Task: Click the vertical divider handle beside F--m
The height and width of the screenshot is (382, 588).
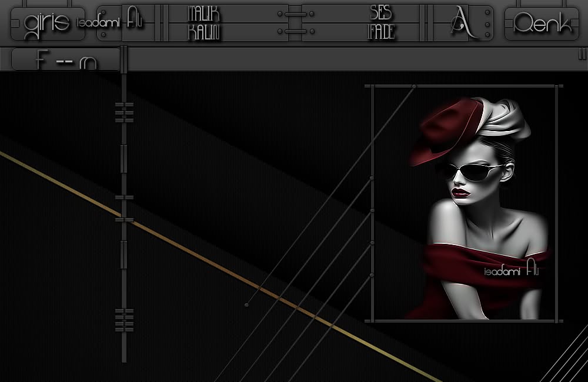Action: pyautogui.click(x=123, y=59)
